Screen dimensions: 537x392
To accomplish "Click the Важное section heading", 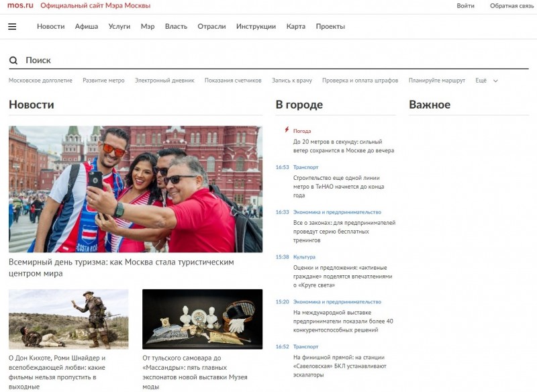I will coord(430,105).
